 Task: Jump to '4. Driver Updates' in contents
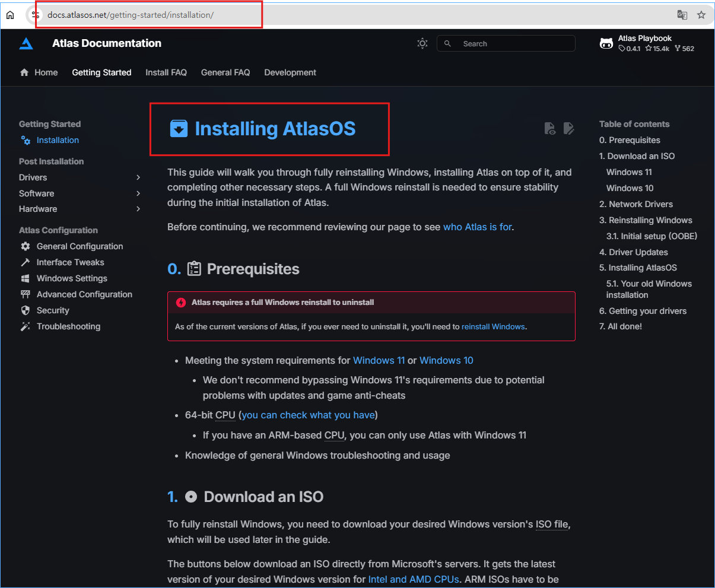pos(633,252)
